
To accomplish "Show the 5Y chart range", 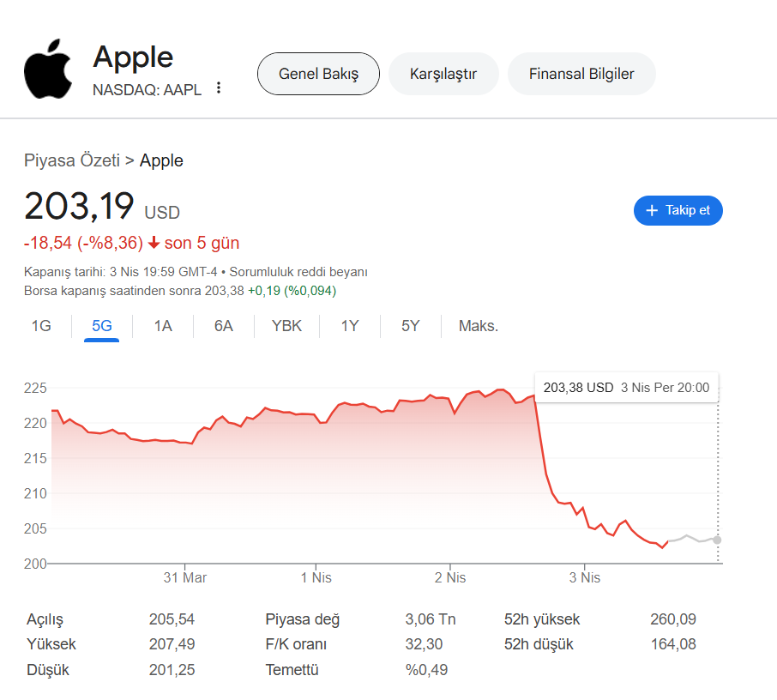I will click(411, 326).
